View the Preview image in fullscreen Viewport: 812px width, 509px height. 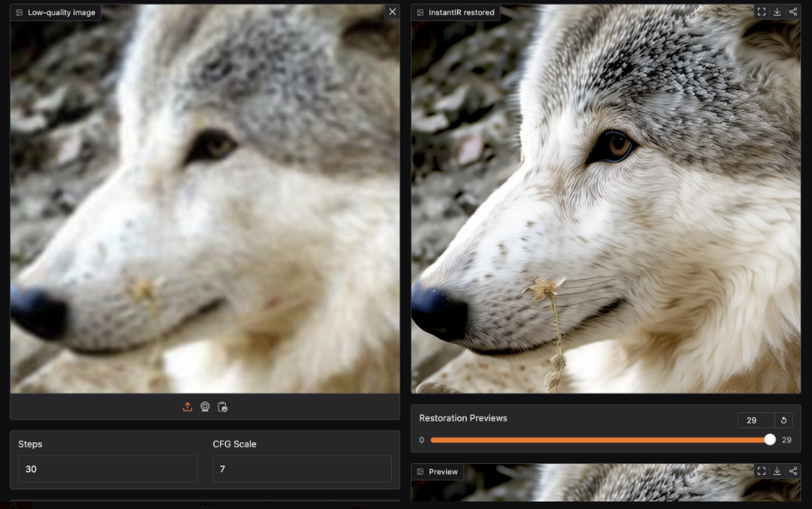pos(761,471)
